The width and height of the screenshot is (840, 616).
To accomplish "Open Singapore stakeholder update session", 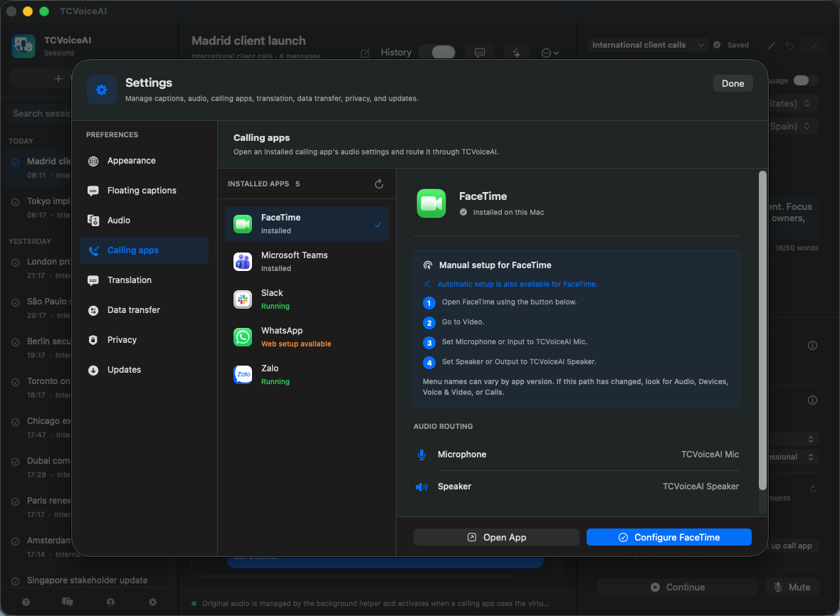I will pyautogui.click(x=88, y=580).
